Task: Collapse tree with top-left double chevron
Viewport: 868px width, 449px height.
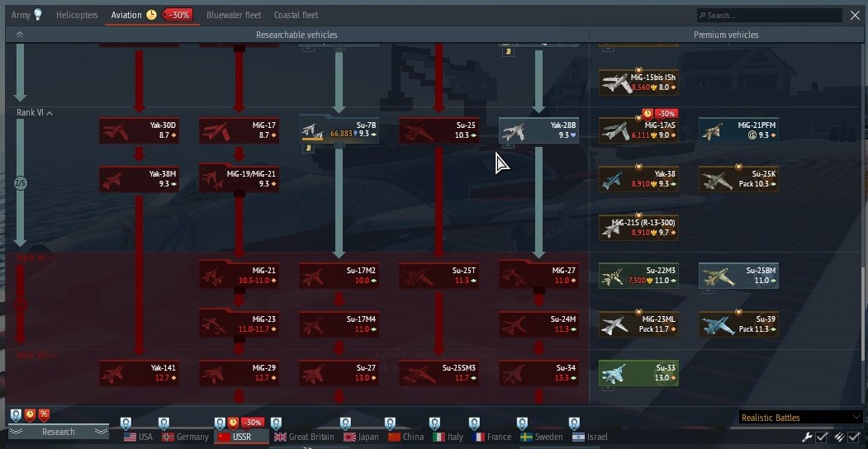Action: [19, 35]
